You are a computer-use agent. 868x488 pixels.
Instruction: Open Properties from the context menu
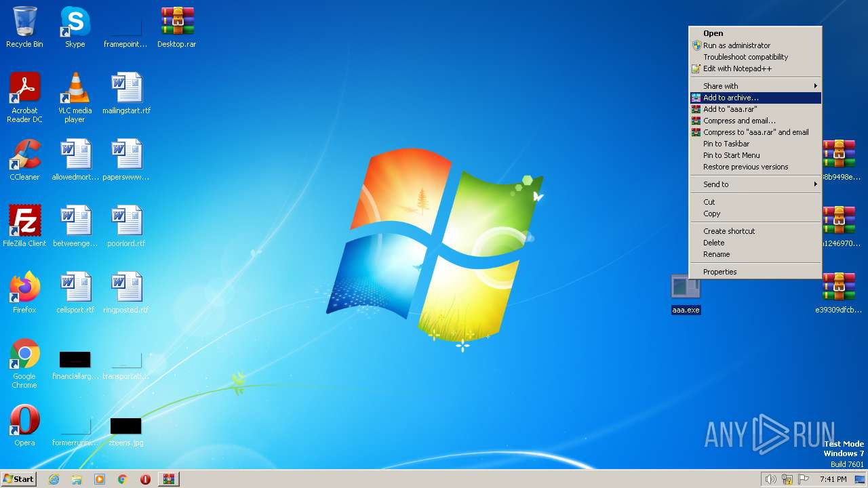755,272
